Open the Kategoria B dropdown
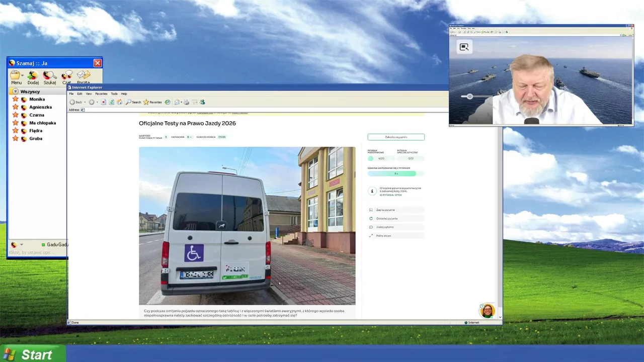 [189, 137]
